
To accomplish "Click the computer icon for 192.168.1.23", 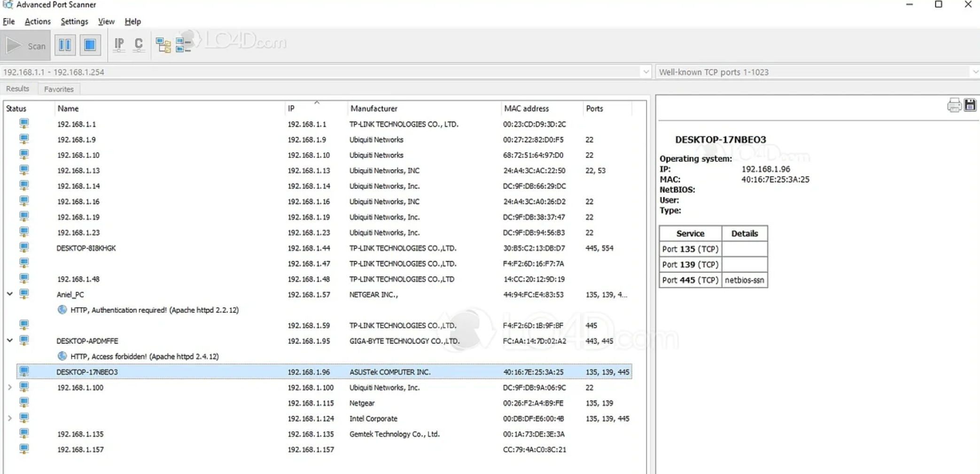I will pyautogui.click(x=24, y=232).
